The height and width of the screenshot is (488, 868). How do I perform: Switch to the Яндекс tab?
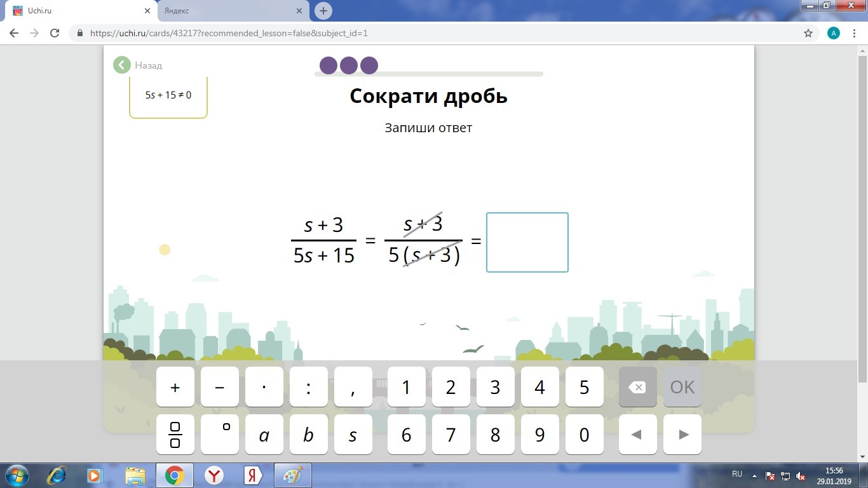232,11
